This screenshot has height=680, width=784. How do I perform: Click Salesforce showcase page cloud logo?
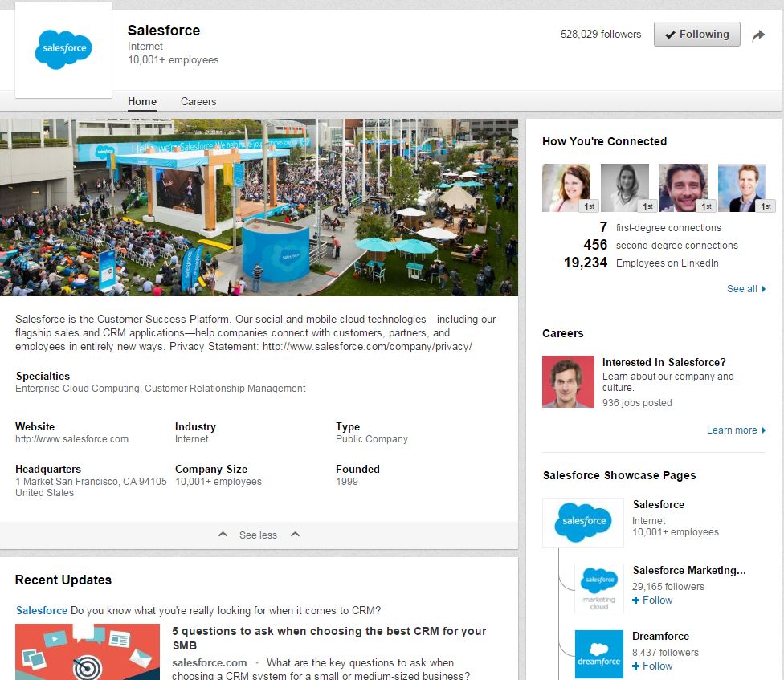pos(583,522)
